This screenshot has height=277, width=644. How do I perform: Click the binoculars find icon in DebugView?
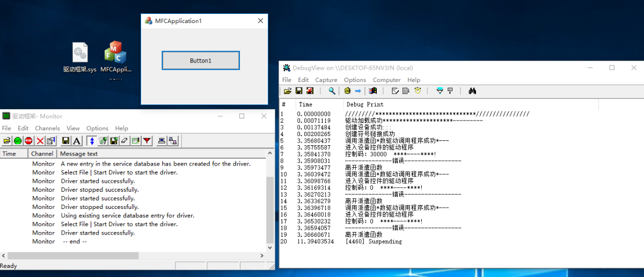click(x=472, y=91)
